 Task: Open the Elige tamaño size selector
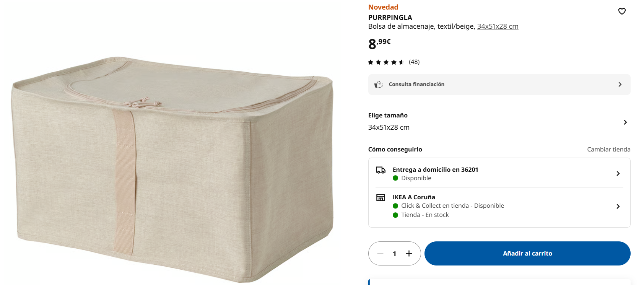[499, 122]
